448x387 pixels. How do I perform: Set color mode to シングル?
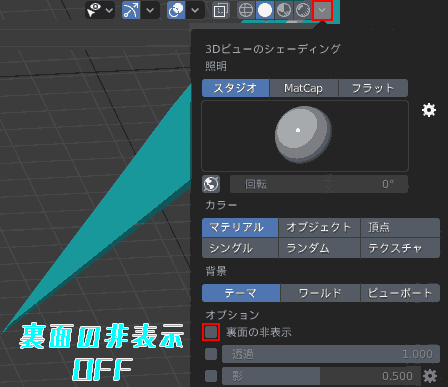point(240,248)
